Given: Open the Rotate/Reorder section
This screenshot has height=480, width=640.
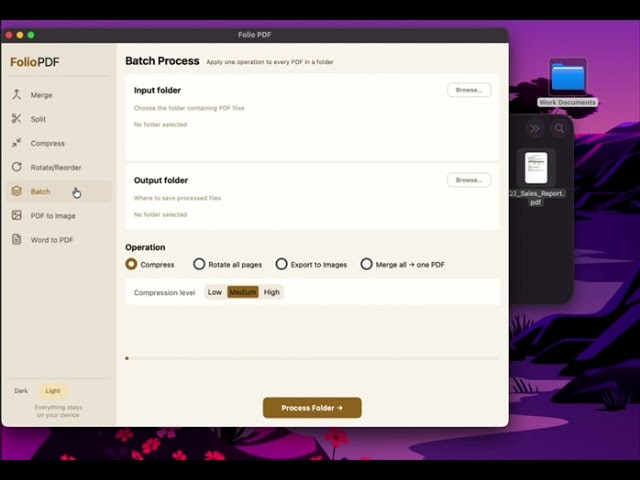Looking at the screenshot, I should pyautogui.click(x=56, y=167).
